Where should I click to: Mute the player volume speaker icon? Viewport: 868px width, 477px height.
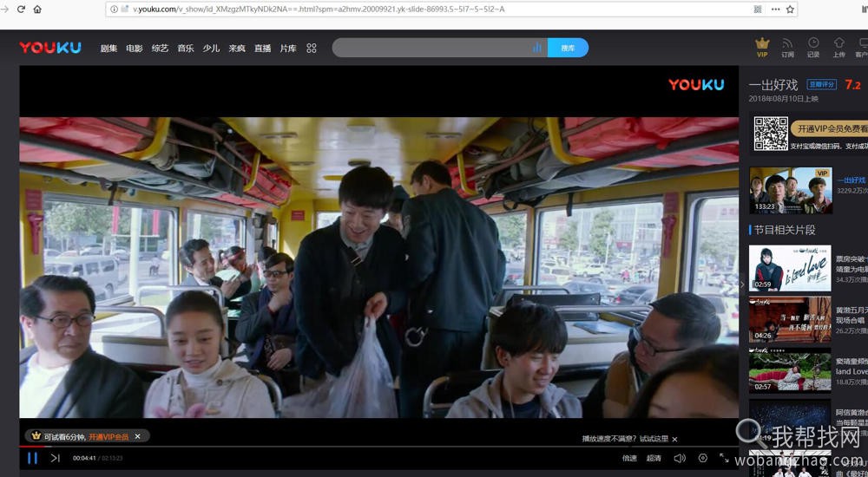click(x=680, y=458)
